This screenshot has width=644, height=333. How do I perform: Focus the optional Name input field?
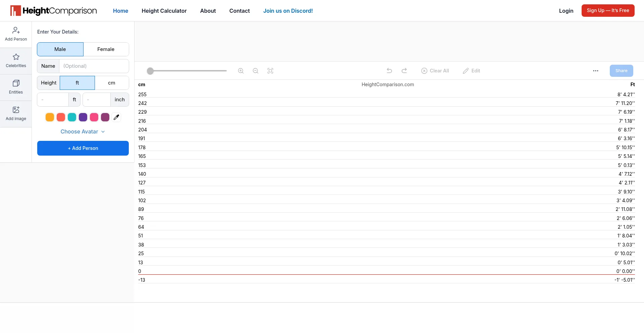coord(94,66)
